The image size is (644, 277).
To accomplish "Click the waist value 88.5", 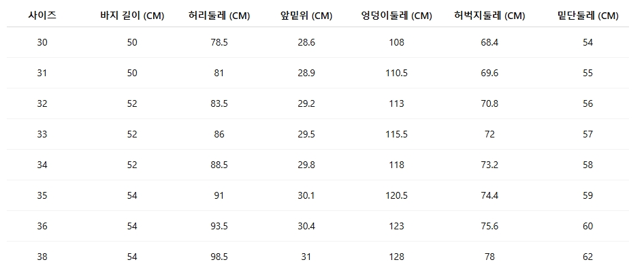I will [219, 165].
